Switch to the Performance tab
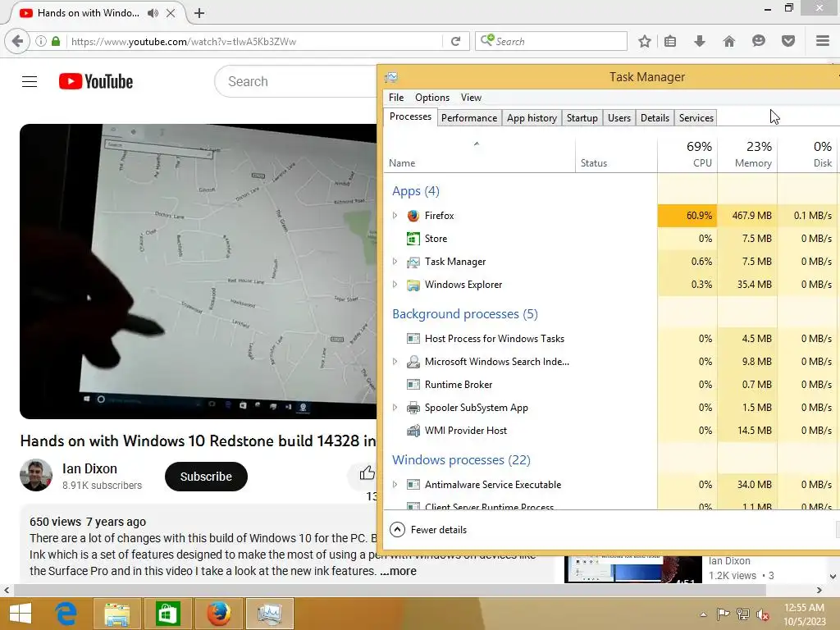 [x=469, y=118]
